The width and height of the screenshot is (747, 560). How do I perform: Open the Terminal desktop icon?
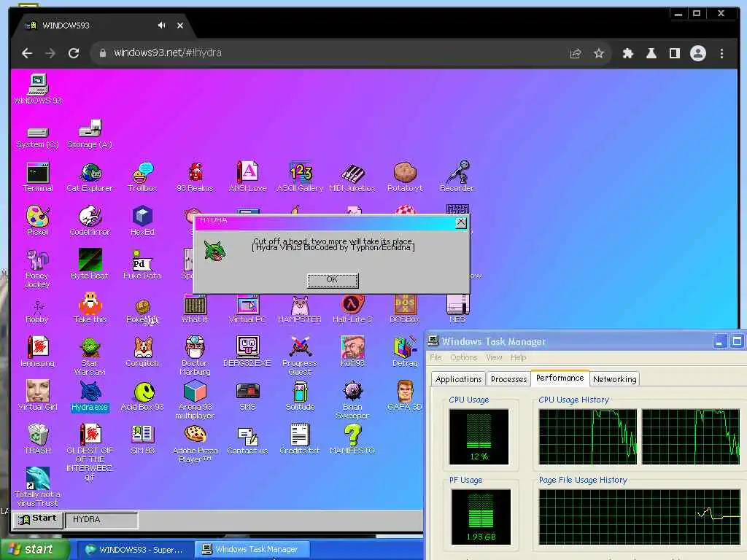pyautogui.click(x=38, y=177)
